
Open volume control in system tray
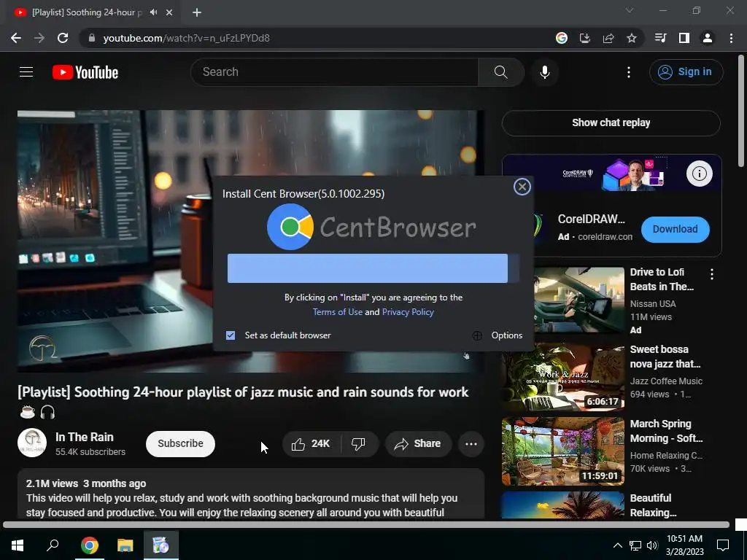tap(652, 545)
